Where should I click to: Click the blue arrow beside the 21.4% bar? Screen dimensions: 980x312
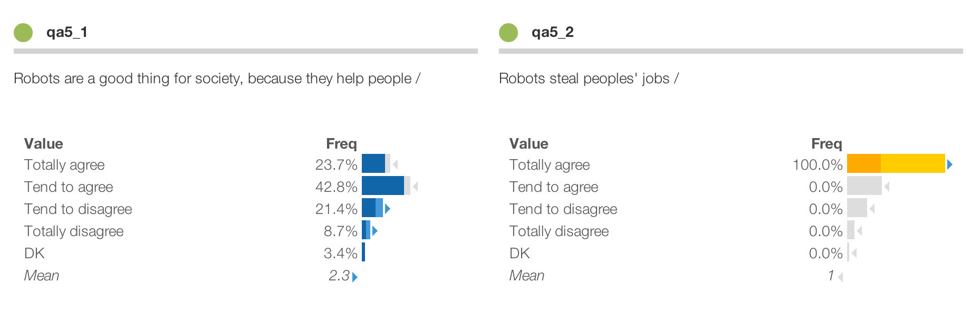coord(388,209)
